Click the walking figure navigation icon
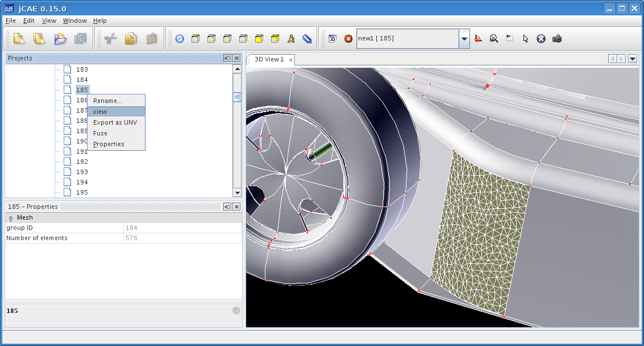The height and width of the screenshot is (346, 644). [x=291, y=39]
